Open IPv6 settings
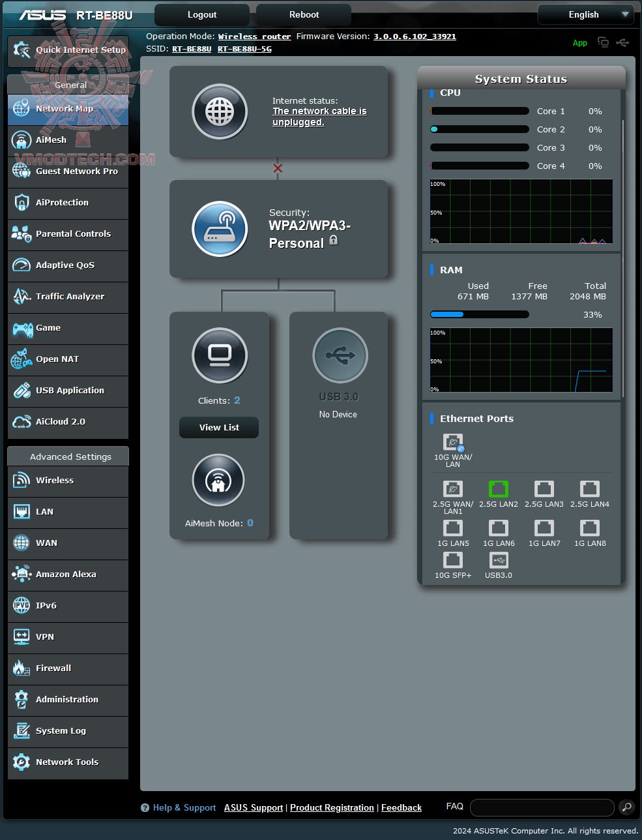The image size is (642, 840). (x=68, y=606)
